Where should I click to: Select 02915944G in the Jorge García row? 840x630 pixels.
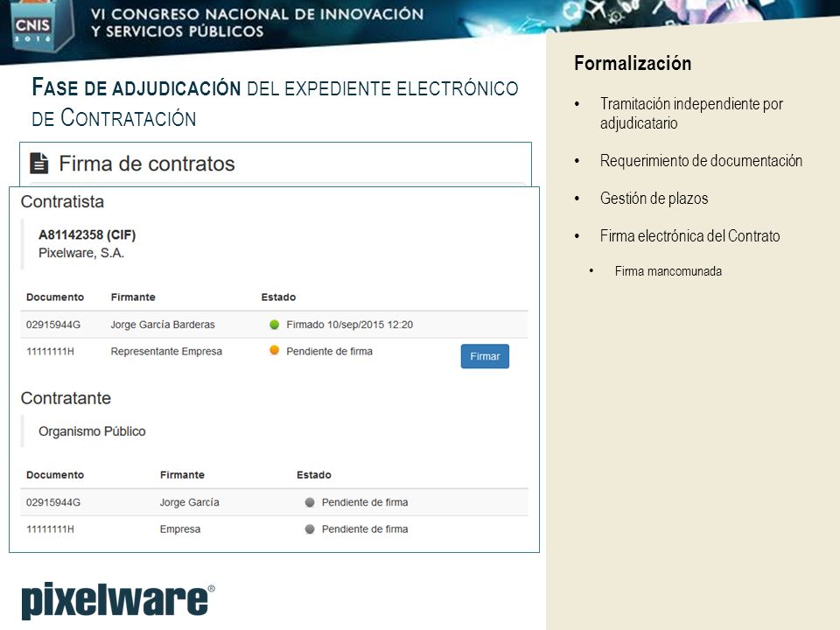pyautogui.click(x=53, y=502)
